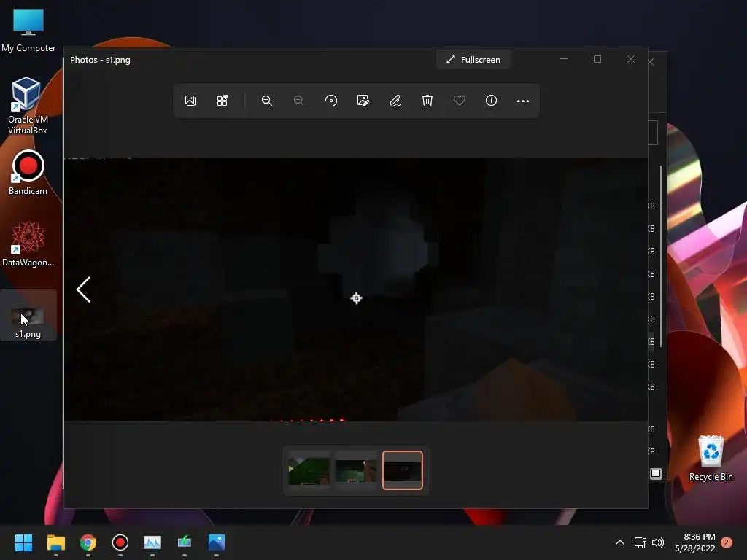Open Bandicam from taskbar
The image size is (747, 560).
[120, 542]
